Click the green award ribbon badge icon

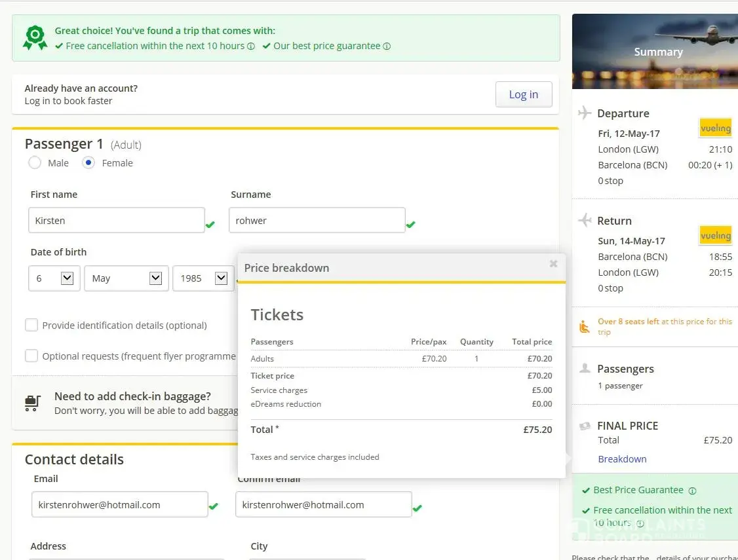point(35,38)
